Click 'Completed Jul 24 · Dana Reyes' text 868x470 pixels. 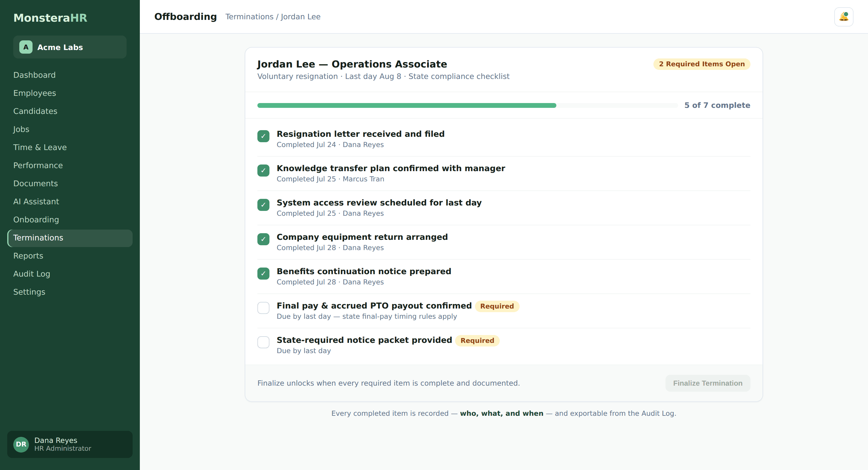tap(330, 145)
